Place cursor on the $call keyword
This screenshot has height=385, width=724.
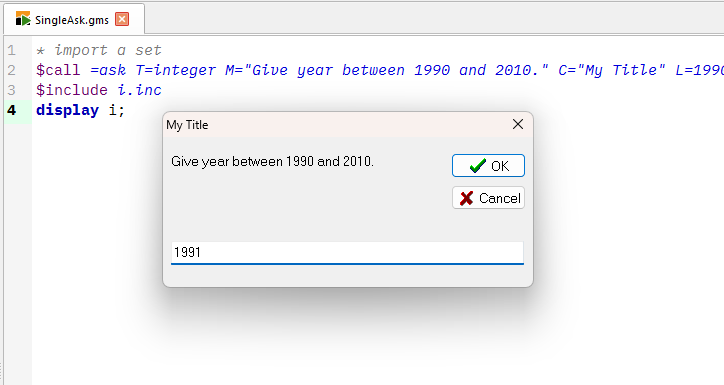(58, 70)
